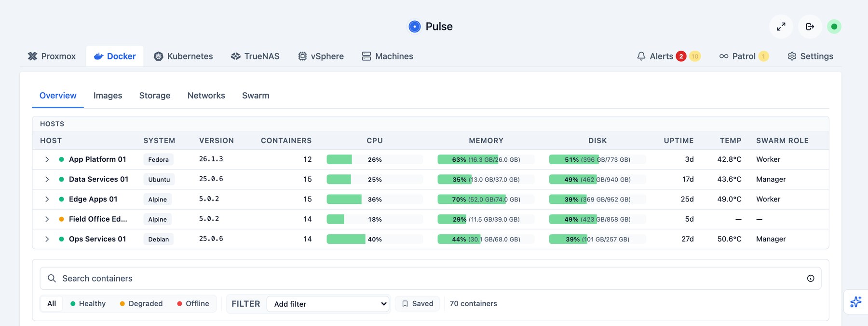Switch to the Networks tab
The image size is (868, 326).
pos(206,96)
